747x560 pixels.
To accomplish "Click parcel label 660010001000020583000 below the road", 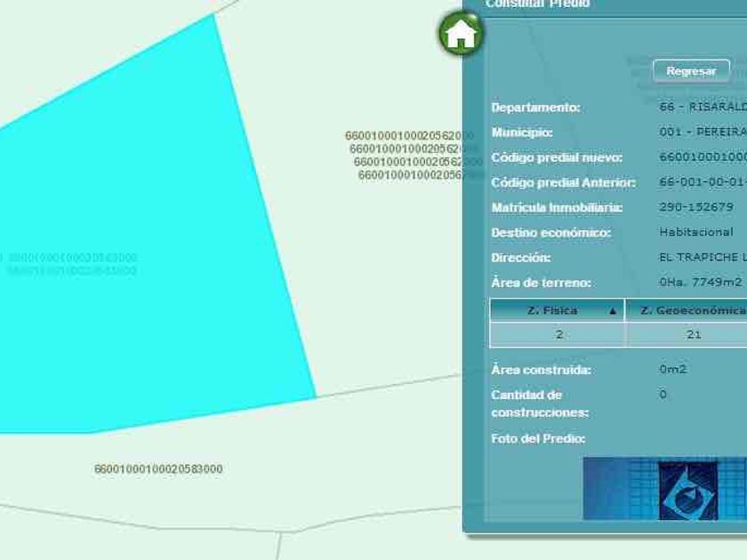I will (x=158, y=469).
